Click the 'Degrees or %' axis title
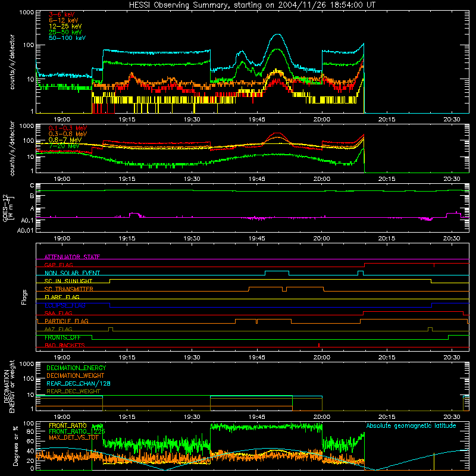476x476 pixels. 15,446
